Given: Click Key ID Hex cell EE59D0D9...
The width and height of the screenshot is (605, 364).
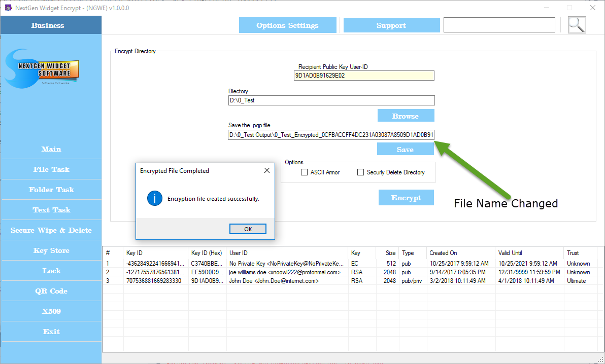Looking at the screenshot, I should coord(207,272).
